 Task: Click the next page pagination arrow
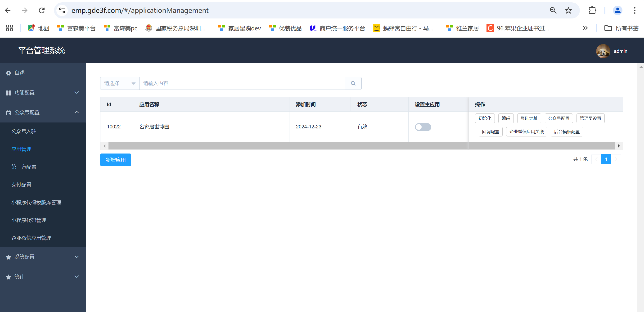tap(616, 159)
